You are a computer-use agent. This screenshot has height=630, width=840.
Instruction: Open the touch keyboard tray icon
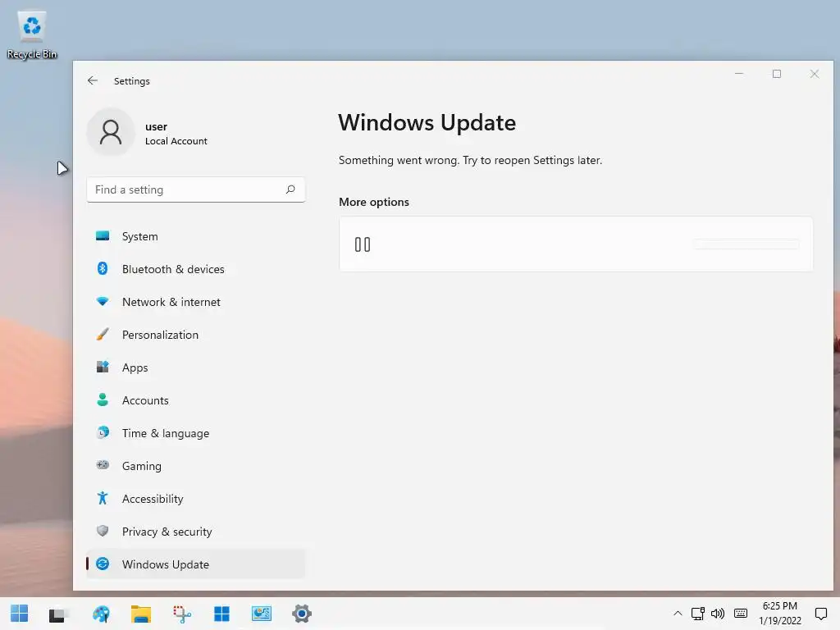pyautogui.click(x=741, y=614)
